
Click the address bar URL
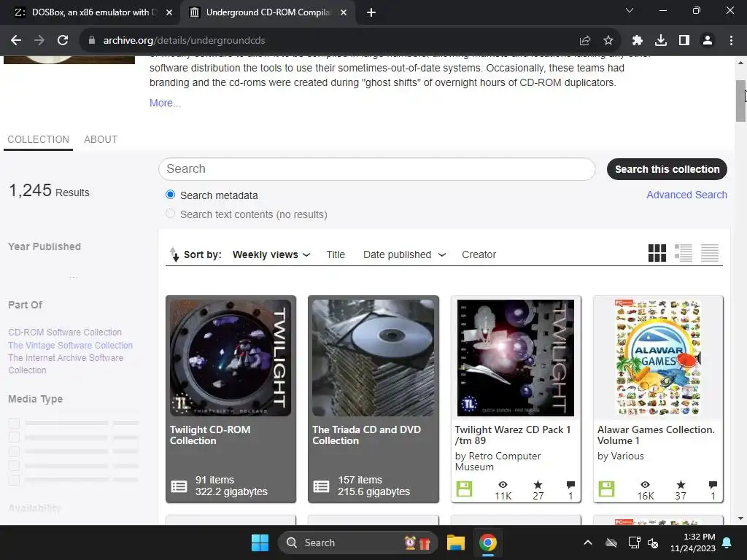point(184,41)
